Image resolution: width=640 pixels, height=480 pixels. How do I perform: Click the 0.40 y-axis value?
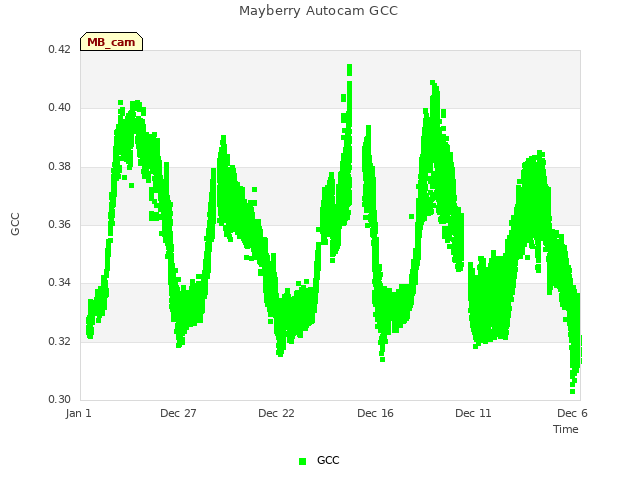tap(60, 108)
